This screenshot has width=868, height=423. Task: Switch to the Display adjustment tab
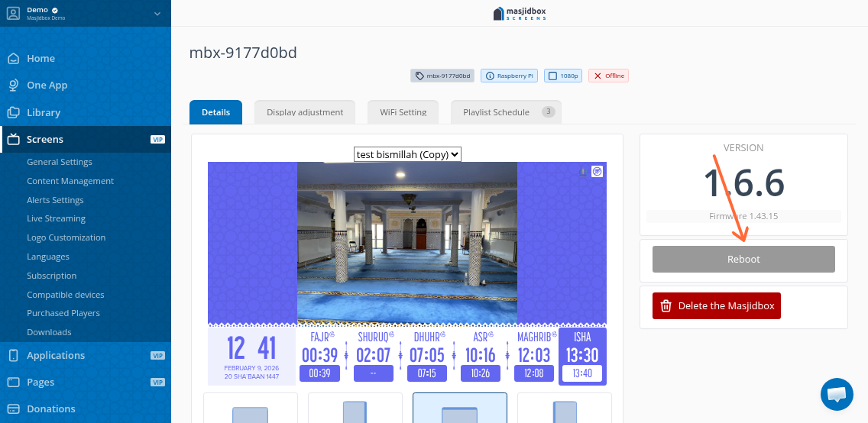(x=305, y=112)
